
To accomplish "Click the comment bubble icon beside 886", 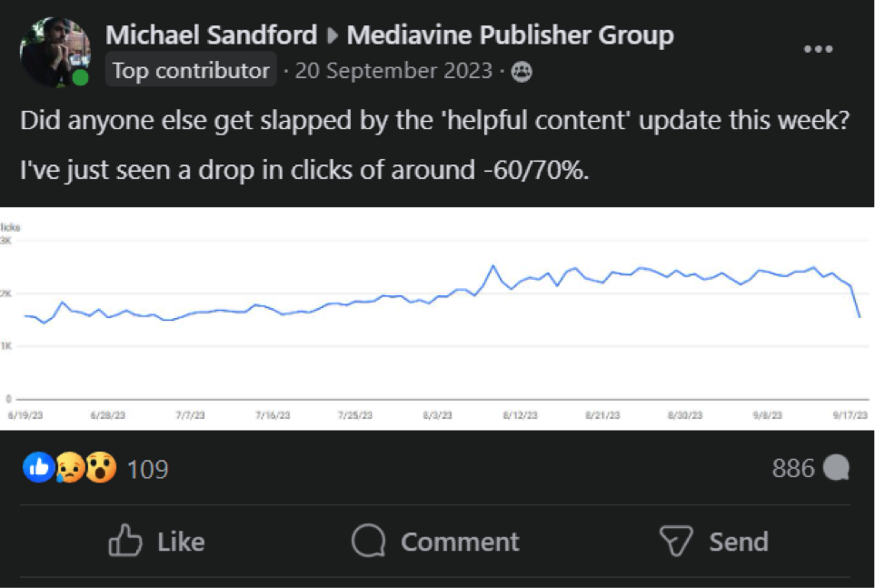I will click(836, 468).
